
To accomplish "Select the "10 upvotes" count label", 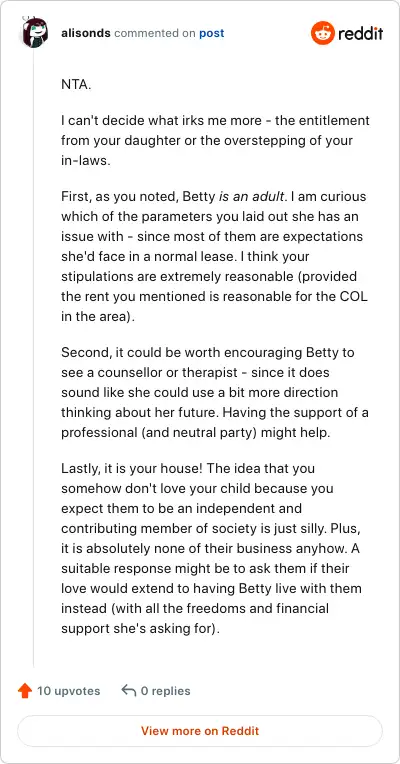I will (x=69, y=691).
